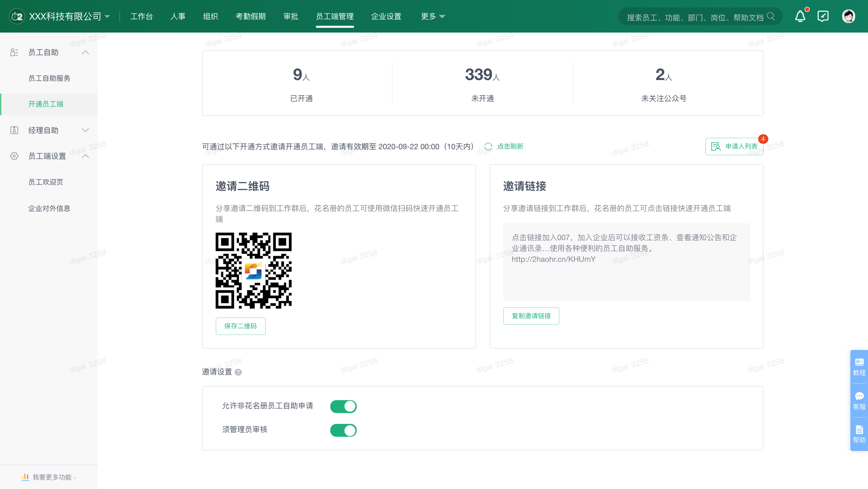The image size is (868, 489).
Task: Go to 工作台 tab
Action: coord(142,16)
